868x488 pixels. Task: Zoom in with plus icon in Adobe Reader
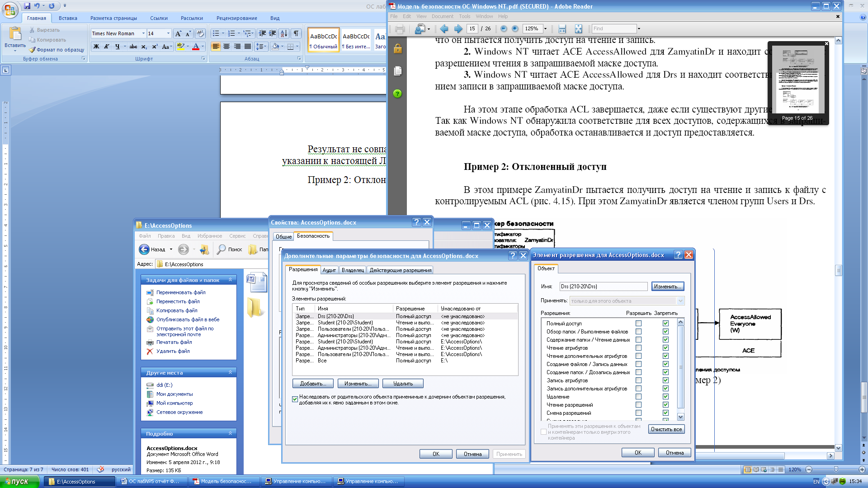coord(515,29)
